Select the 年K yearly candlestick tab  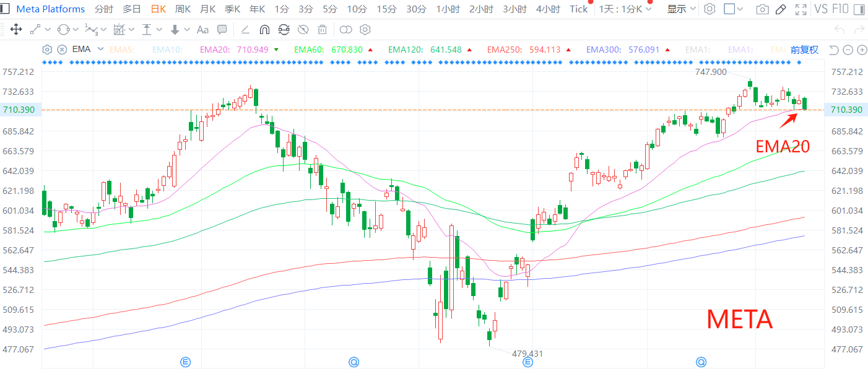coord(257,9)
